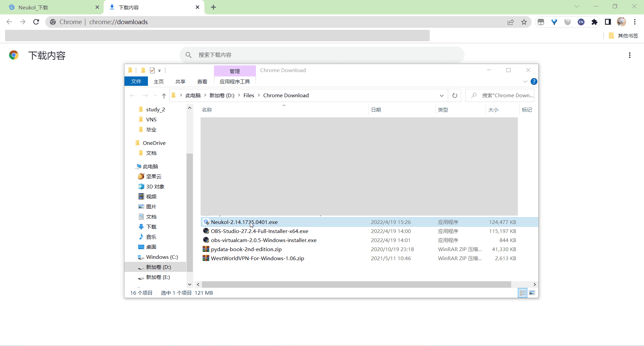
Task: Click the OBS-Studio installer file icon
Action: (x=206, y=231)
